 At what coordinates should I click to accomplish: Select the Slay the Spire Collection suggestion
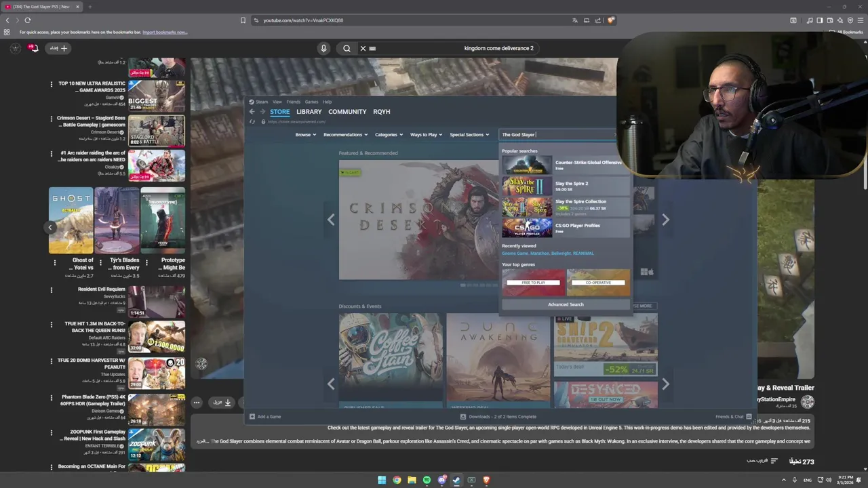coord(565,207)
